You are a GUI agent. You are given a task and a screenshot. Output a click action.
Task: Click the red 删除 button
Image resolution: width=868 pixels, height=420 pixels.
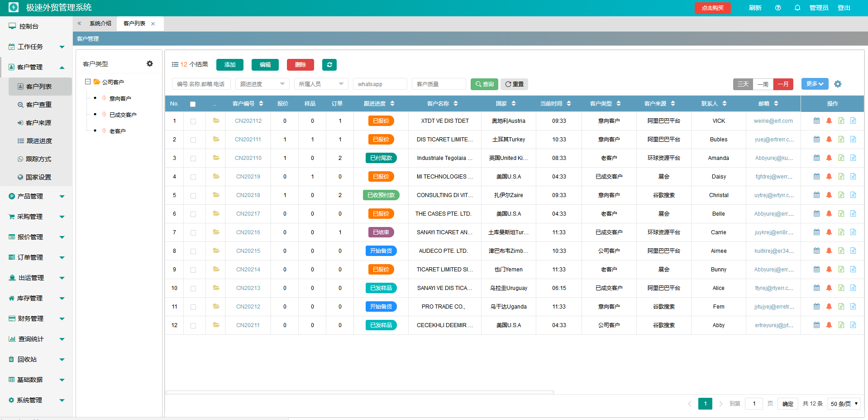[x=300, y=65]
